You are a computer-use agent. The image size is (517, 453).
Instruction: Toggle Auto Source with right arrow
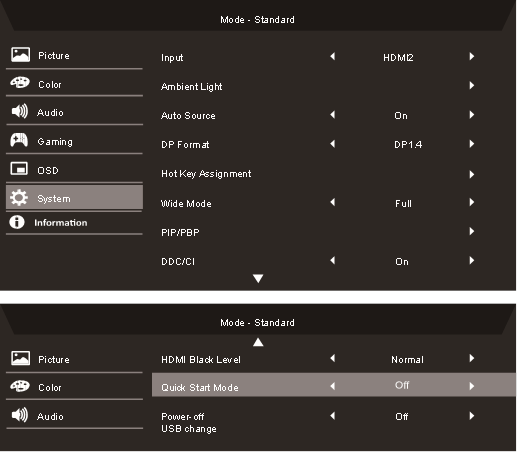(472, 115)
